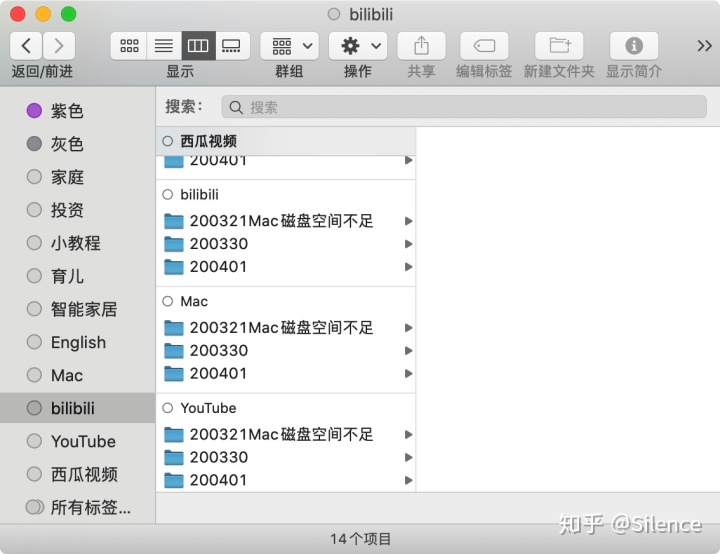
Task: Expand arrow of 200401 in YouTube group
Action: (x=408, y=480)
